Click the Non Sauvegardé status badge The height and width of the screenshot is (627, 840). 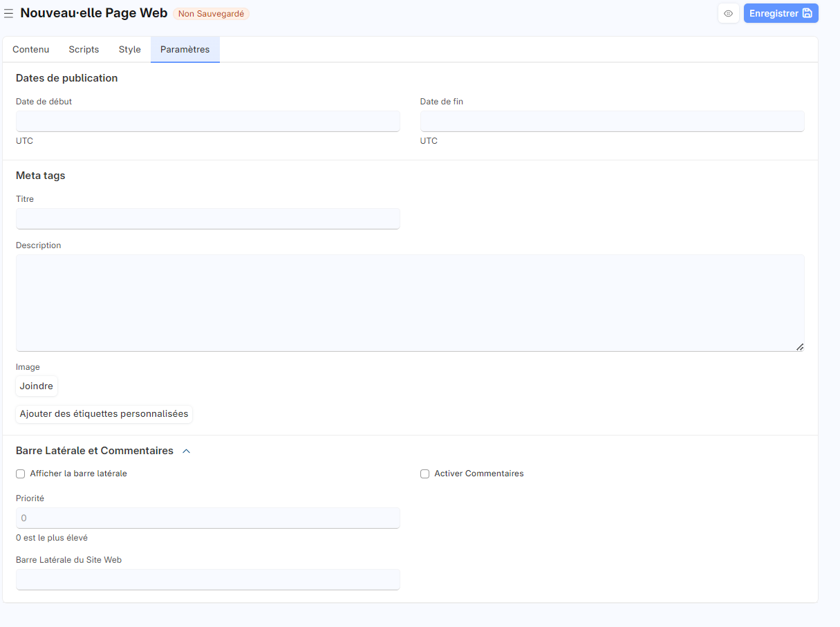click(x=211, y=14)
